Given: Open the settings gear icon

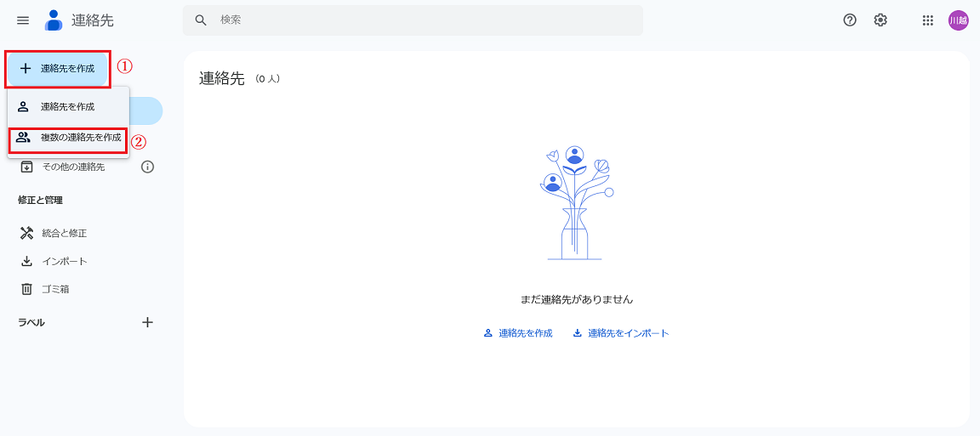Looking at the screenshot, I should pos(880,20).
